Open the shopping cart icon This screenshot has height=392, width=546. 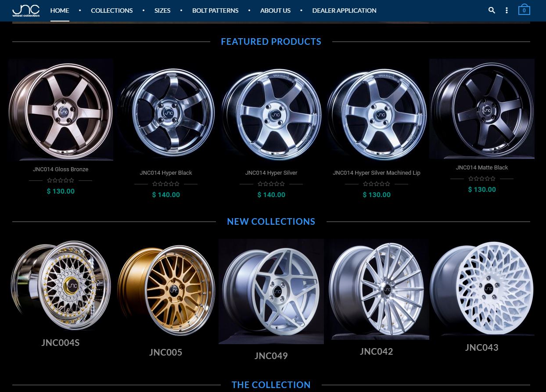coord(524,10)
